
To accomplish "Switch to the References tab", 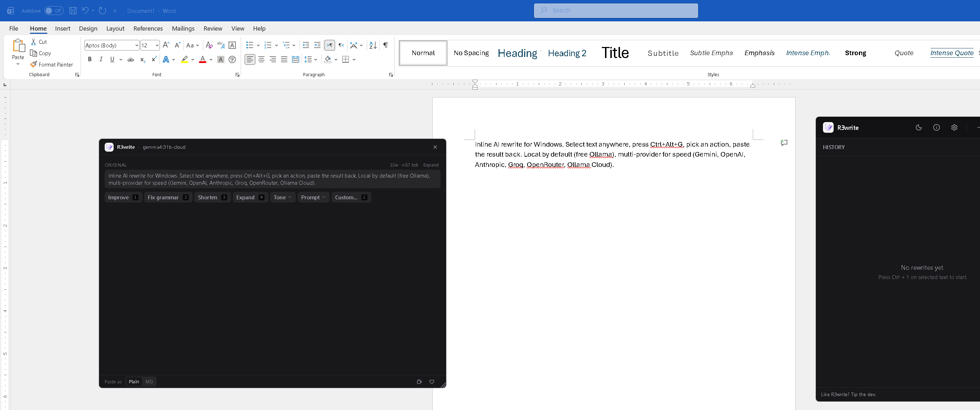I will 148,28.
